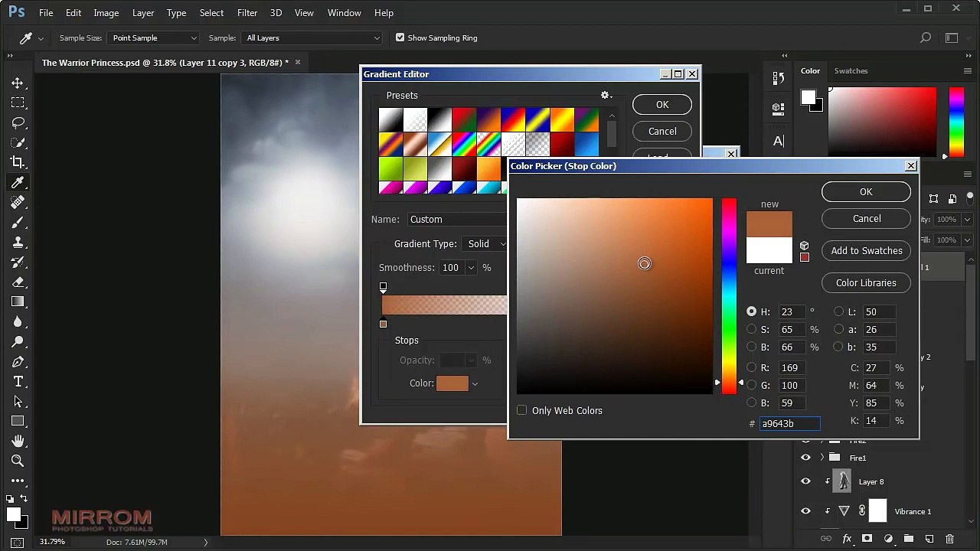Open the Smoothness percentage dropdown

pos(470,267)
